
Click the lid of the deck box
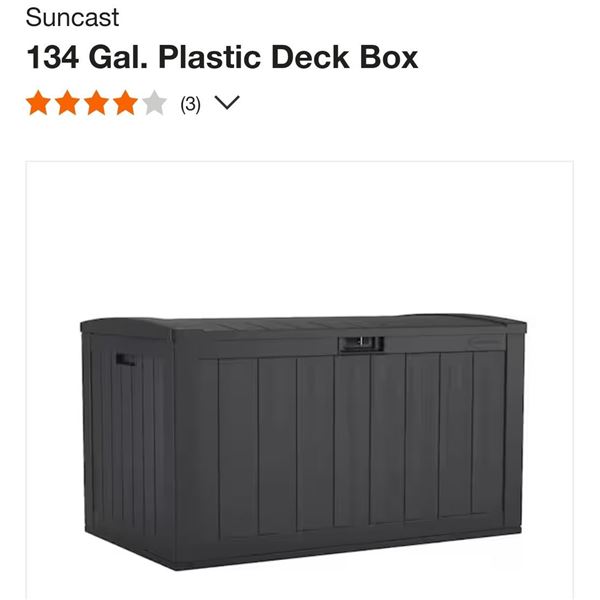(303, 328)
